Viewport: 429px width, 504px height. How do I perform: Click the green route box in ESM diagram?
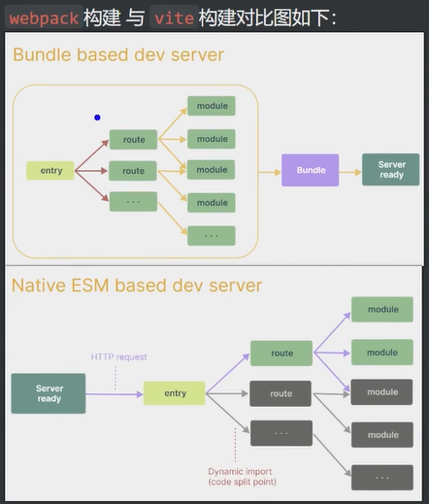(281, 353)
